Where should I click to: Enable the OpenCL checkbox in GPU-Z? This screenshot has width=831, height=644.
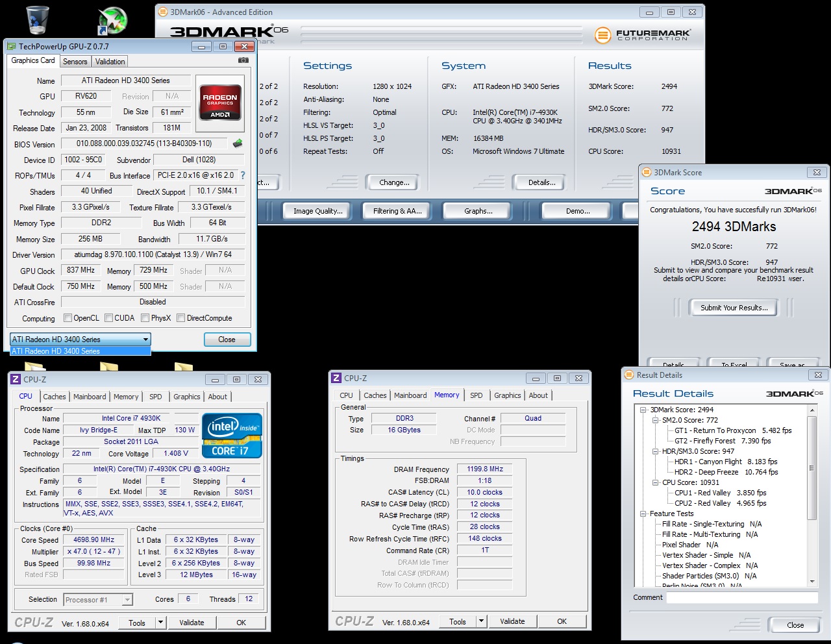(68, 318)
